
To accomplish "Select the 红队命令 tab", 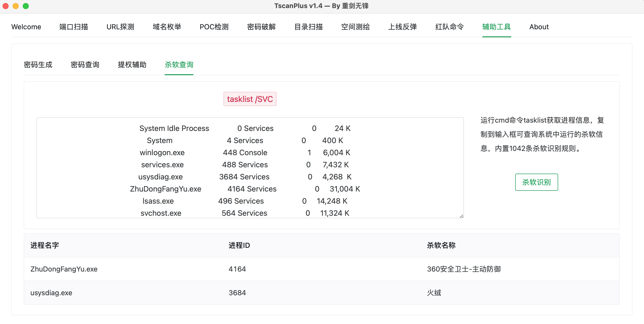I will pyautogui.click(x=449, y=27).
